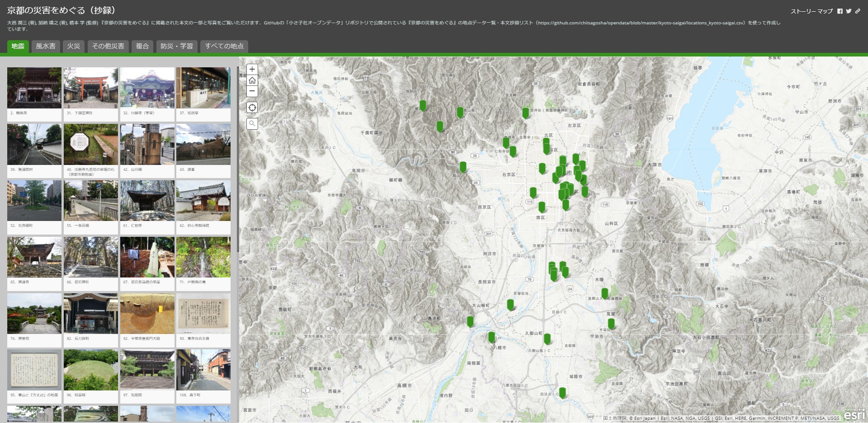Show the すべての地点 tab

(224, 46)
